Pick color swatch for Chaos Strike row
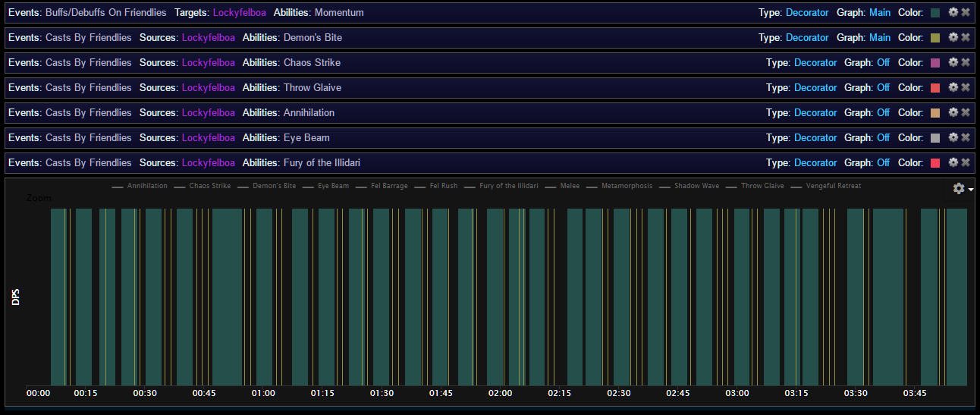 [x=935, y=63]
